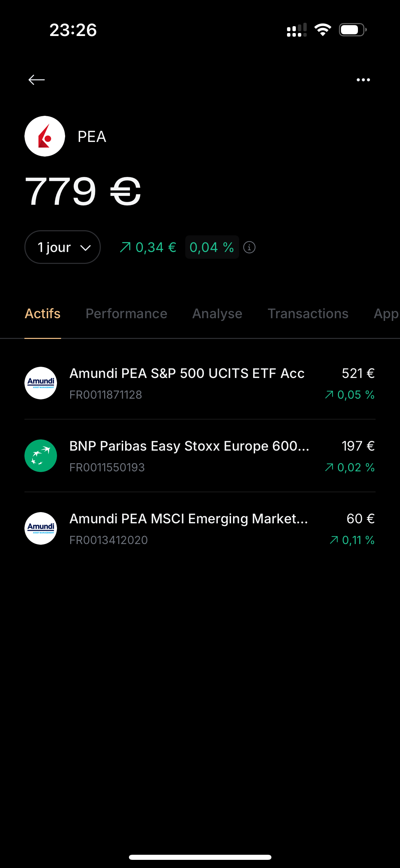Tap the 779 € total balance
400x868 pixels.
(83, 191)
